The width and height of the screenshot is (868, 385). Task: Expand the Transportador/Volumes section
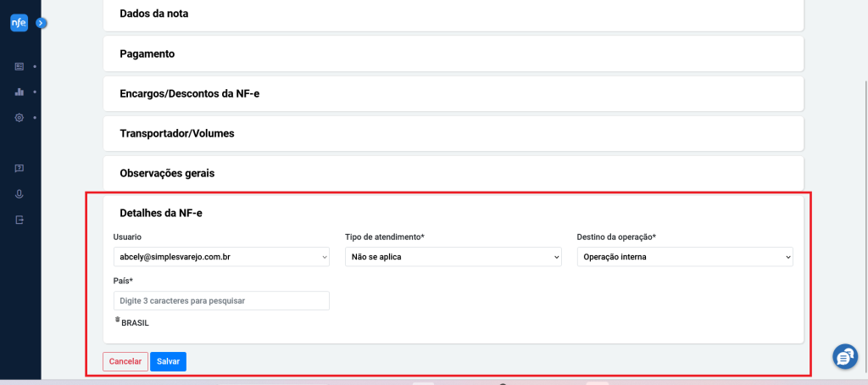click(453, 133)
